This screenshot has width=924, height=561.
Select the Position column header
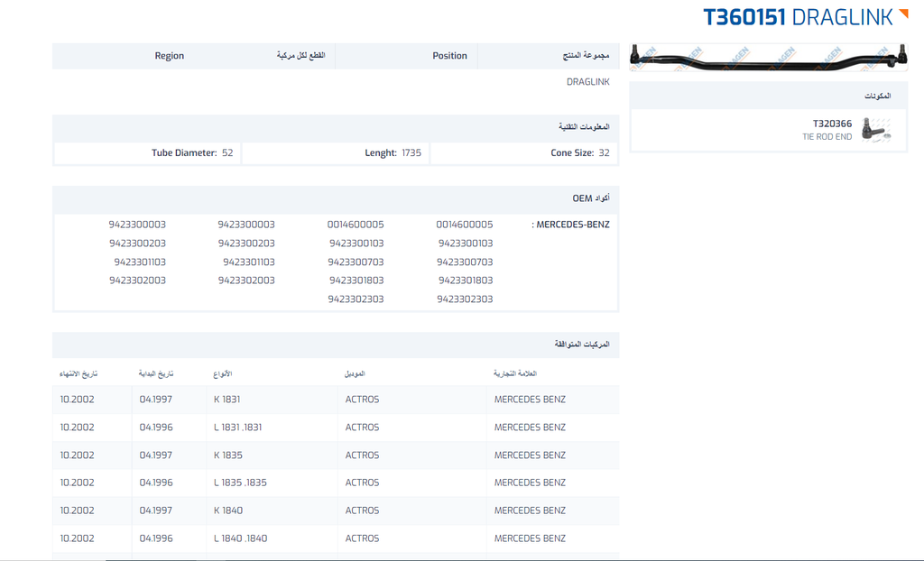449,56
